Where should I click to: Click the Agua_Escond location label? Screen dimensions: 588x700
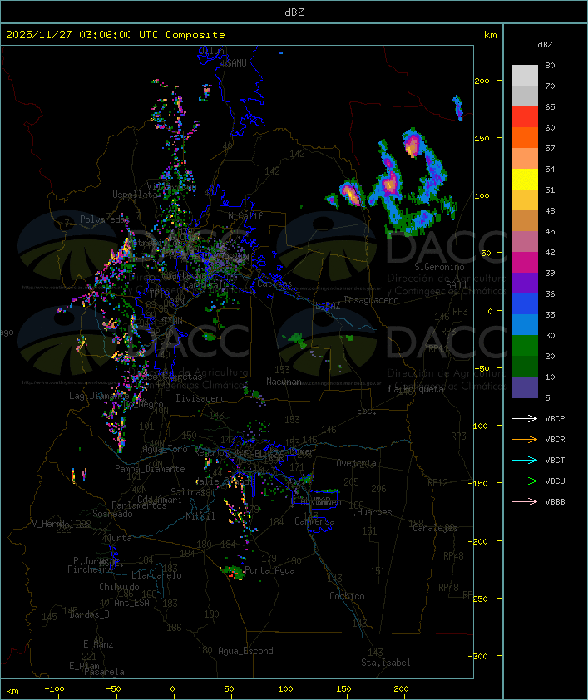[x=245, y=651]
